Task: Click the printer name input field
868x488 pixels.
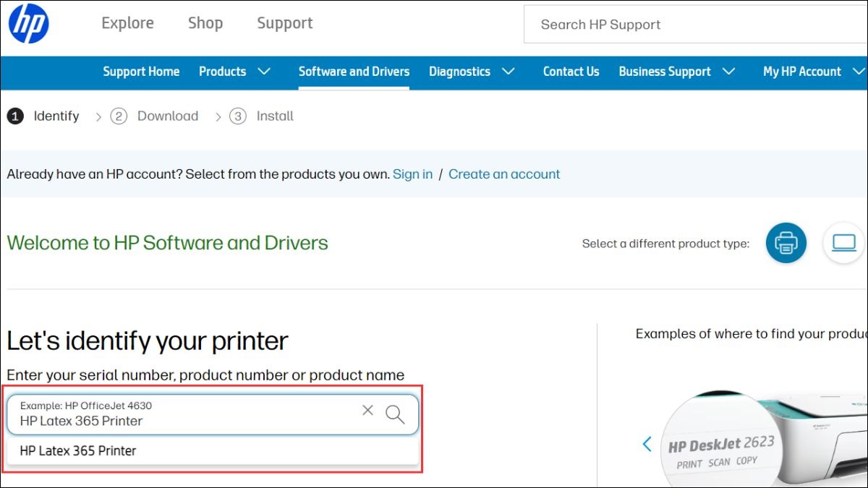Action: coord(213,415)
